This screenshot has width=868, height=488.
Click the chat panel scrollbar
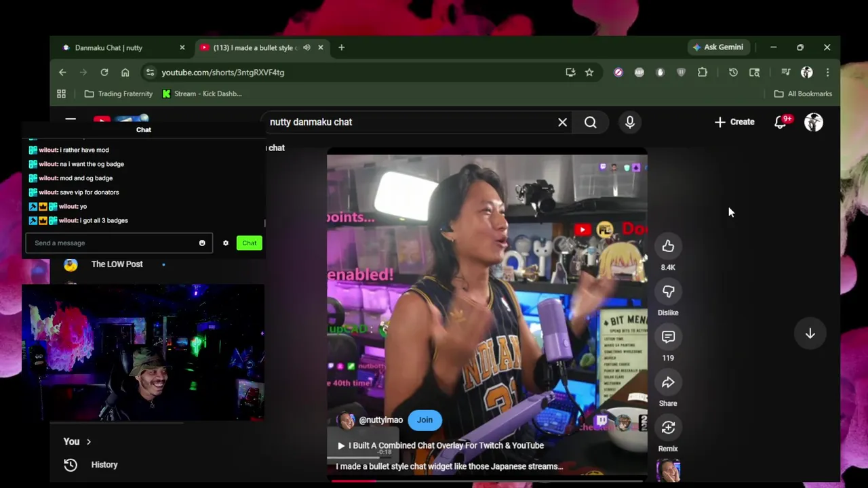(264, 223)
